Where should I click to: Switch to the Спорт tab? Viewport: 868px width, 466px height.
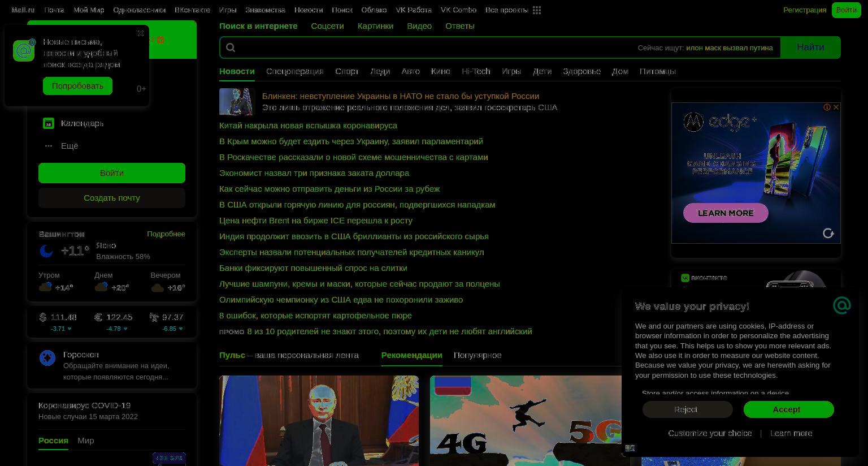(x=347, y=71)
